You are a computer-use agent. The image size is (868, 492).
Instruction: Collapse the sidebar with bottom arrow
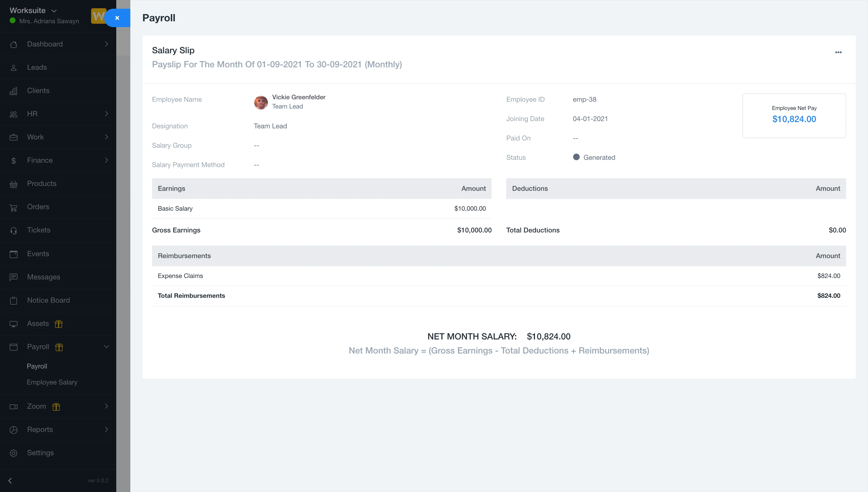pos(10,481)
